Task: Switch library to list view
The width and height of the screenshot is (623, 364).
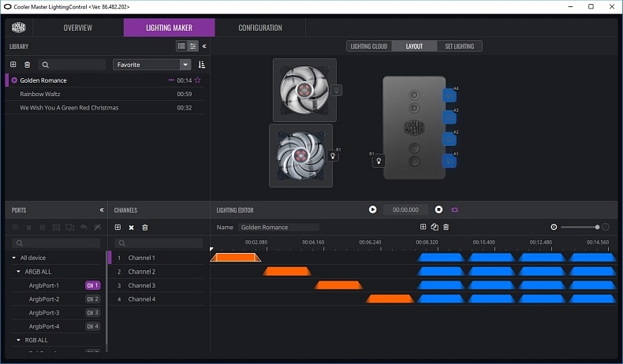Action: tap(181, 46)
